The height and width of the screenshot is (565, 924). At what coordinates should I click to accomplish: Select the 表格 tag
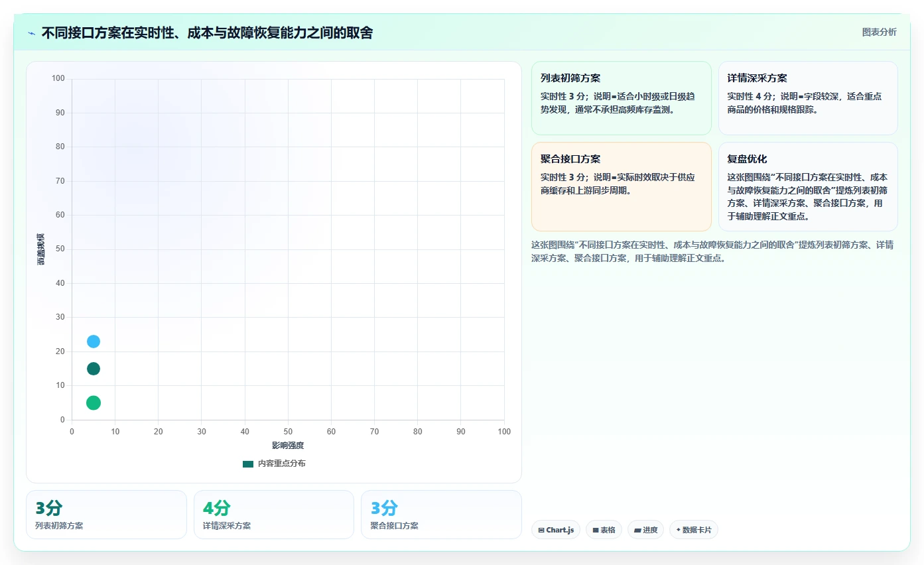(604, 530)
